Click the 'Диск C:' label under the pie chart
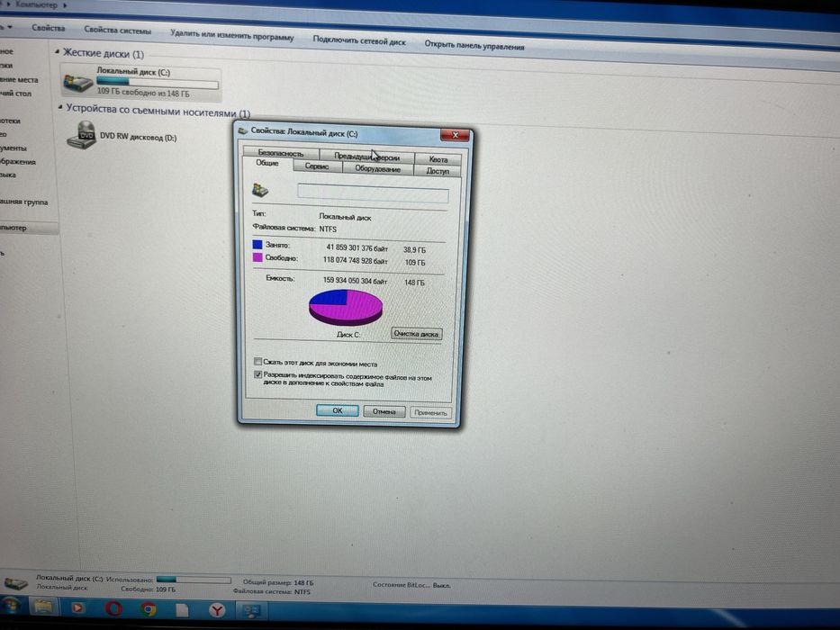840x630 pixels. tap(348, 334)
